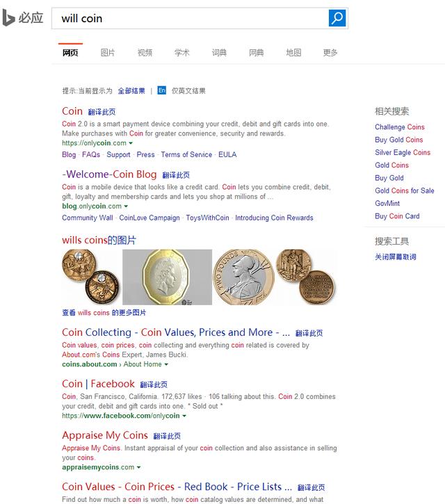The height and width of the screenshot is (504, 445).
Task: Select the 地图 maps tab
Action: click(293, 52)
